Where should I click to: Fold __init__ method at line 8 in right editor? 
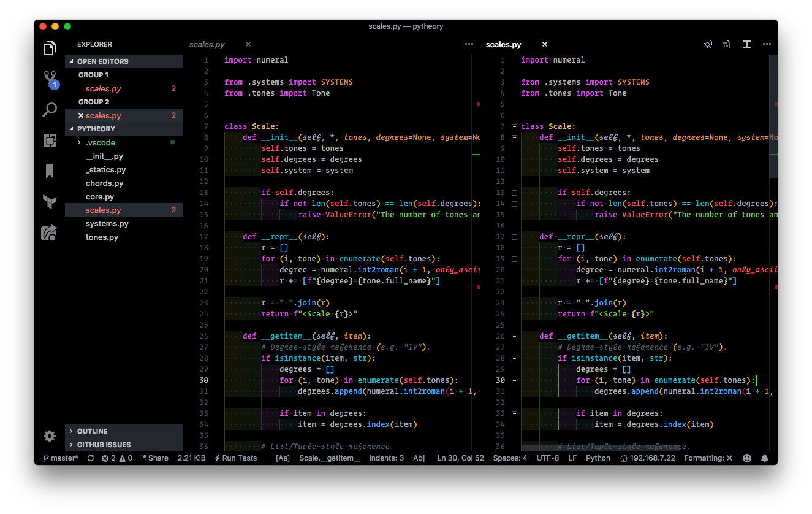(514, 137)
